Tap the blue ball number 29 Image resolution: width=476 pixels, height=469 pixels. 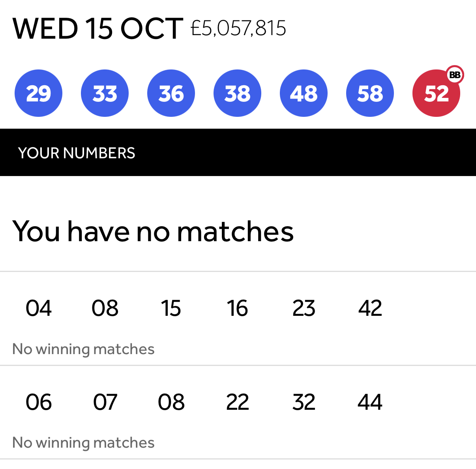38,93
